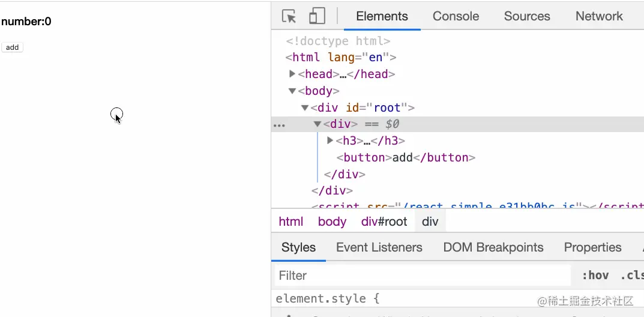The height and width of the screenshot is (317, 644).
Task: Activate the inspect element picker icon
Action: click(289, 16)
